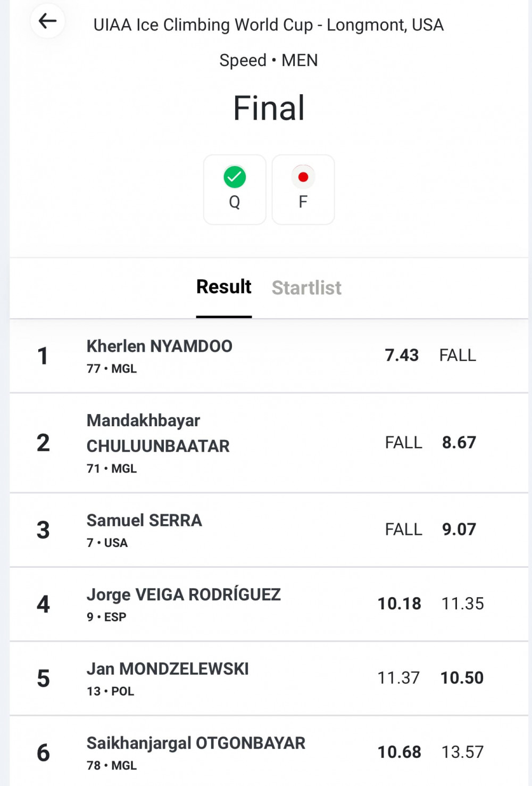The height and width of the screenshot is (786, 532).
Task: Click the 8.67 time for second place
Action: [459, 442]
